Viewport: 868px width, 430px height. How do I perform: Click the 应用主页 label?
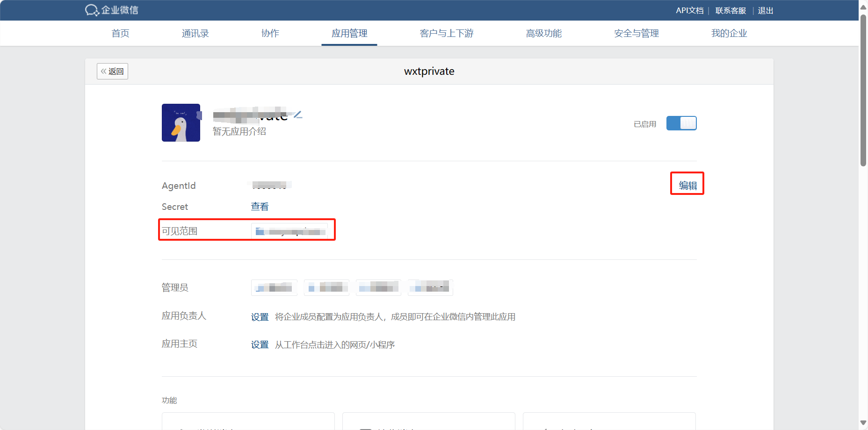pos(180,344)
